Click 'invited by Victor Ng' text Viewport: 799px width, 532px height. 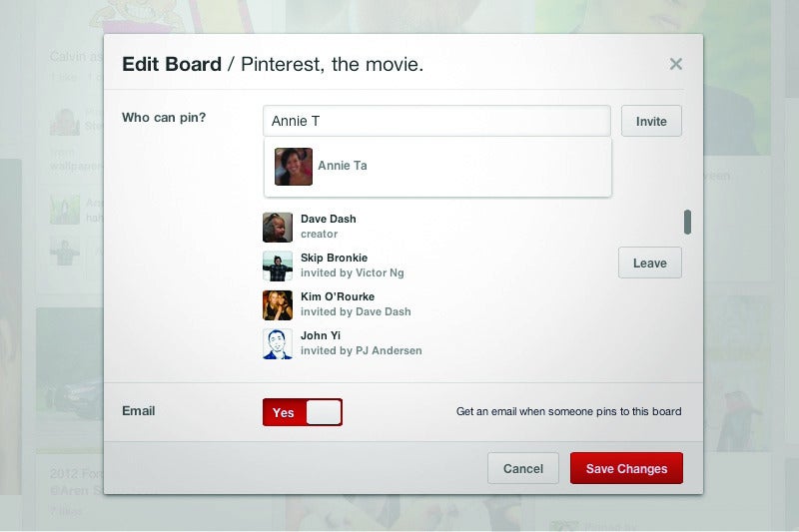[x=353, y=272]
